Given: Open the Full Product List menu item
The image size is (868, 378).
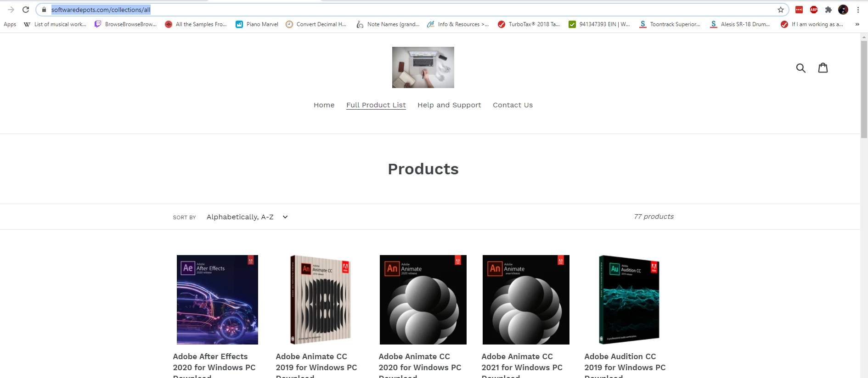Looking at the screenshot, I should click(x=376, y=105).
